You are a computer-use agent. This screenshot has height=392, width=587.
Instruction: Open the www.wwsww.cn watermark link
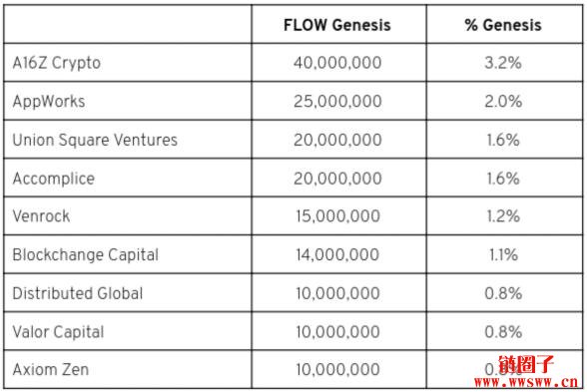tap(526, 382)
